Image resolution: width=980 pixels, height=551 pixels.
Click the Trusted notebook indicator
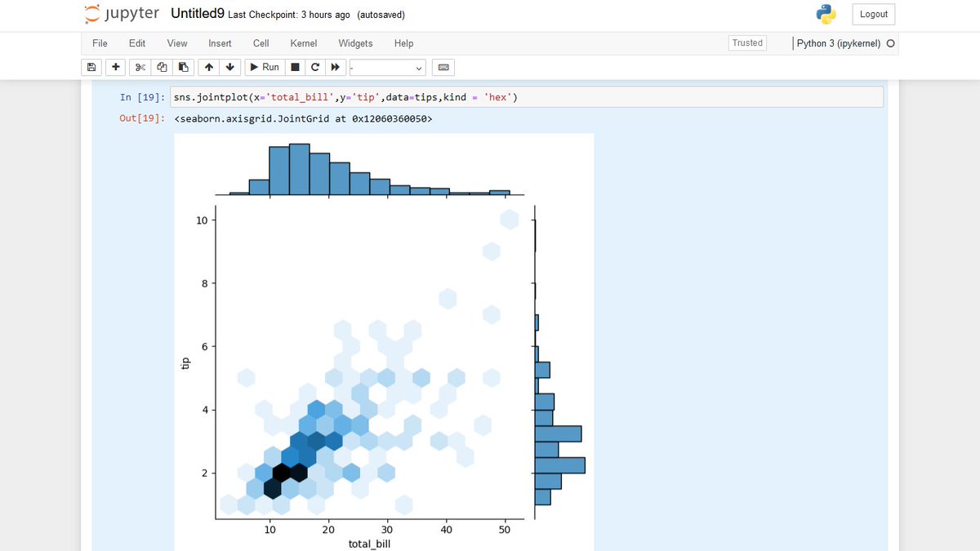pyautogui.click(x=747, y=43)
